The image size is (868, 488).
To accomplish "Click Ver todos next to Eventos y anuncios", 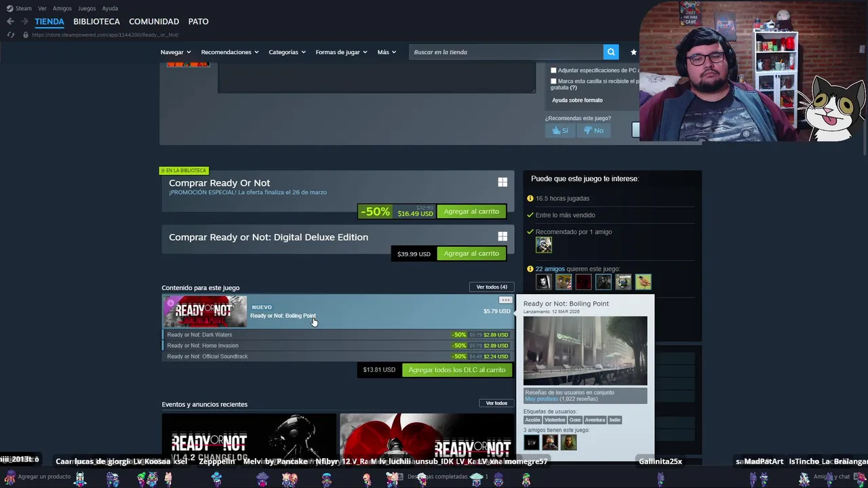I will (496, 403).
